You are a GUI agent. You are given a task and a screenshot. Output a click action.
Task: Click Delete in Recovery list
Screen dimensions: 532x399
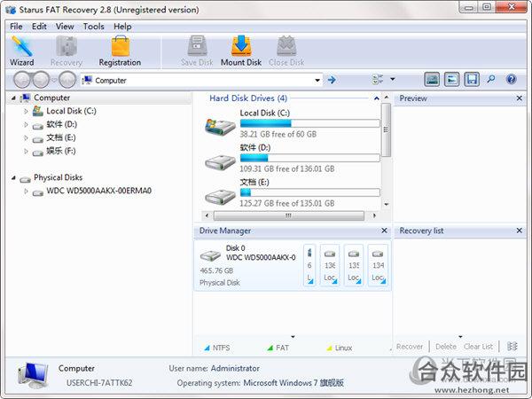coord(445,347)
